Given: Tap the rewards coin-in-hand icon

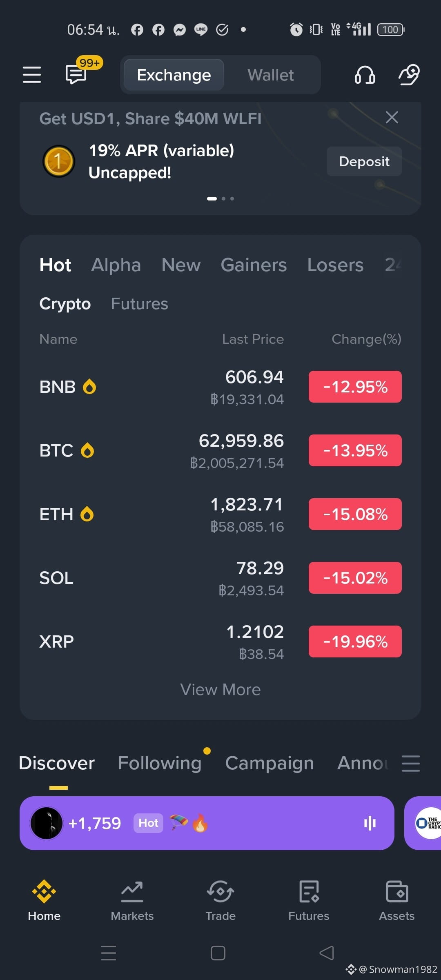Looking at the screenshot, I should click(409, 75).
